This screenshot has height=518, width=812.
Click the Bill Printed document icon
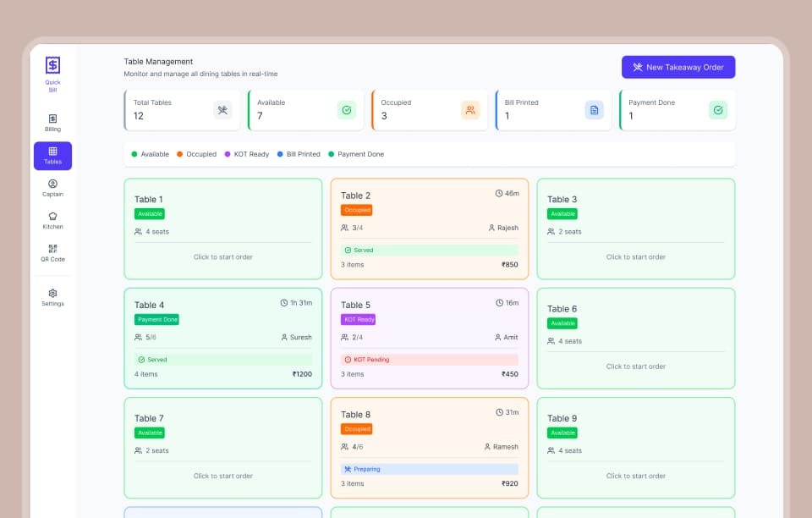pos(594,110)
